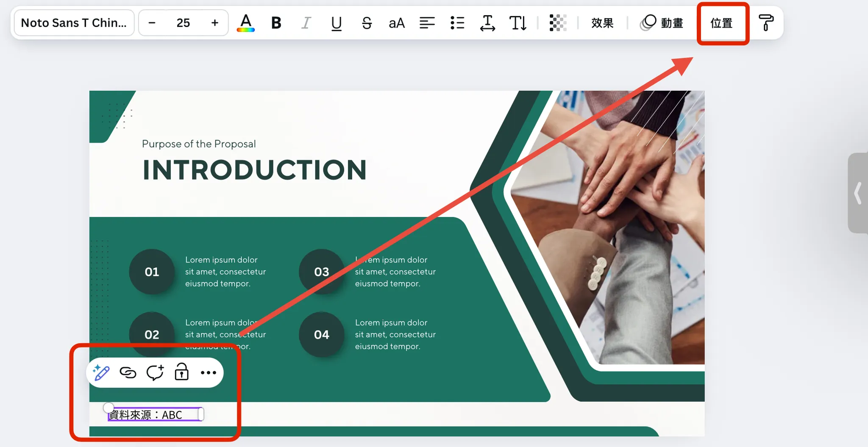The image size is (868, 447).
Task: Toggle underline on the text
Action: pos(336,23)
